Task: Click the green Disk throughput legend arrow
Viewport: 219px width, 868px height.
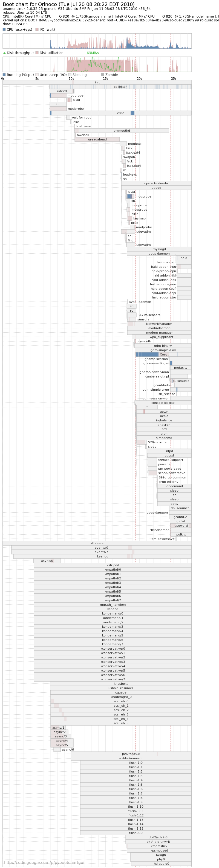Action: [x=4, y=53]
